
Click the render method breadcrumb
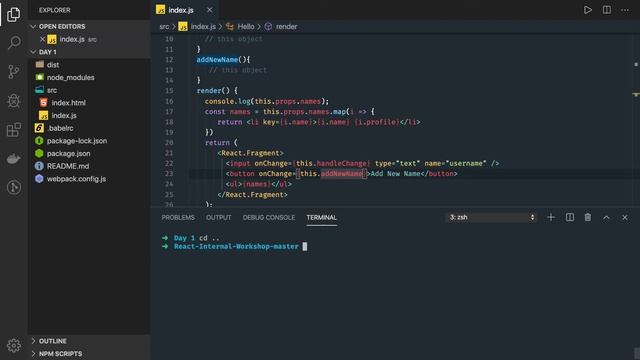tap(286, 27)
